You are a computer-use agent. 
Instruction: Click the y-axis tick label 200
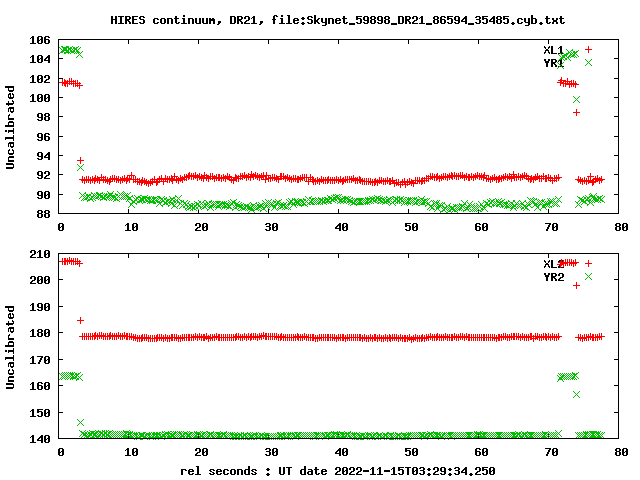(x=40, y=280)
